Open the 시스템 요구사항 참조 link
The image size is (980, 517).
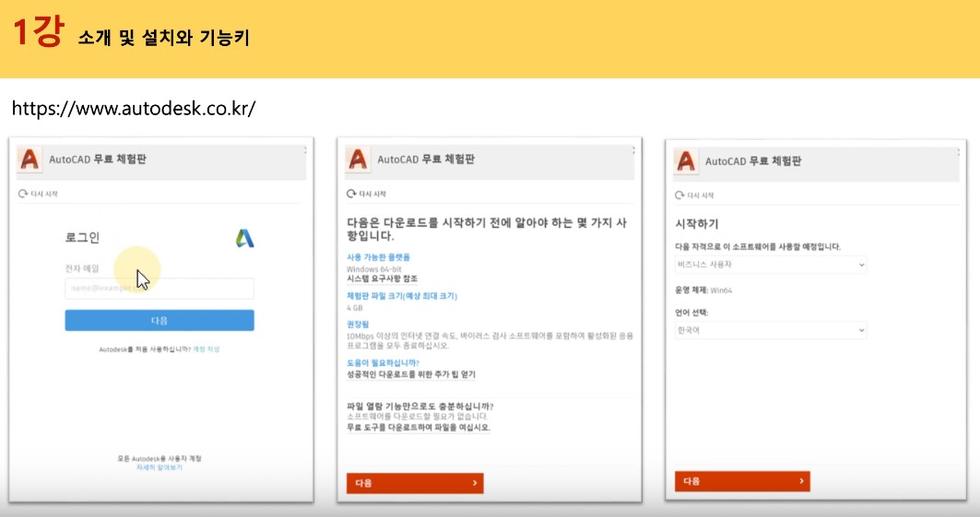click(x=382, y=278)
